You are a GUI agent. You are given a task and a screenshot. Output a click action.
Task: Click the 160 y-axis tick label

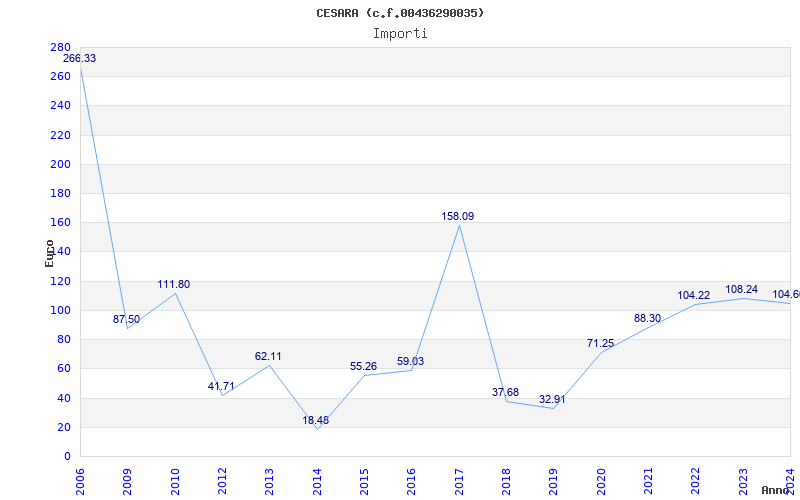point(61,222)
